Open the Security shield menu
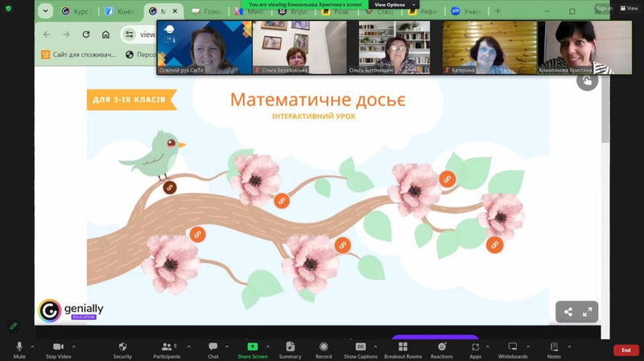This screenshot has height=361, width=644. (122, 350)
